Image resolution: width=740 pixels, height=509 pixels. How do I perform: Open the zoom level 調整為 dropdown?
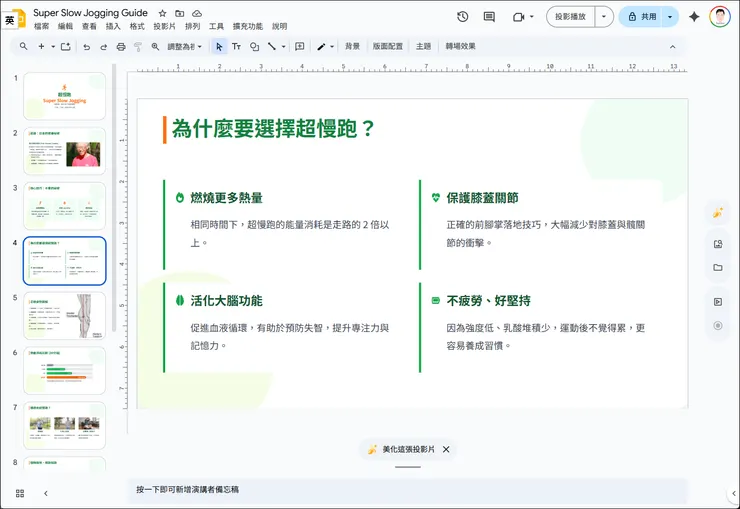[x=185, y=46]
